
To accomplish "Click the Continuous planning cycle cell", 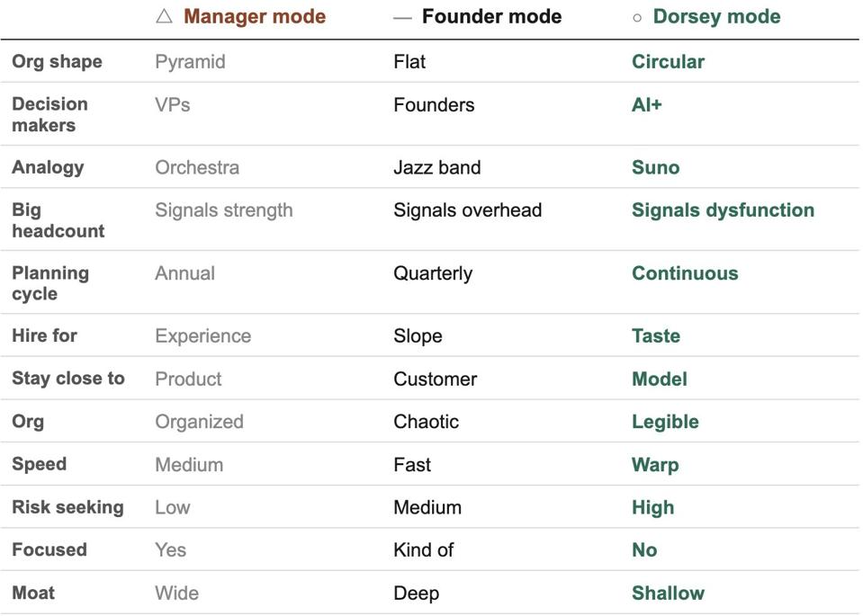I will click(x=685, y=273).
